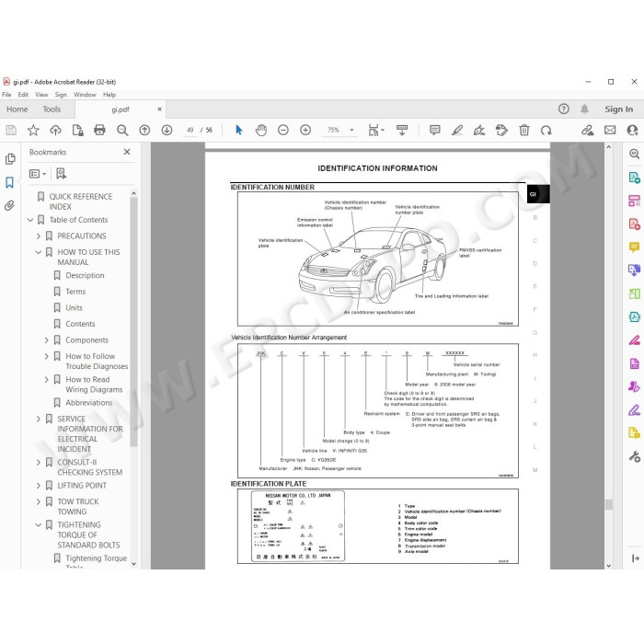Image resolution: width=644 pixels, height=644 pixels.
Task: Go to next page arrow
Action: (x=167, y=131)
